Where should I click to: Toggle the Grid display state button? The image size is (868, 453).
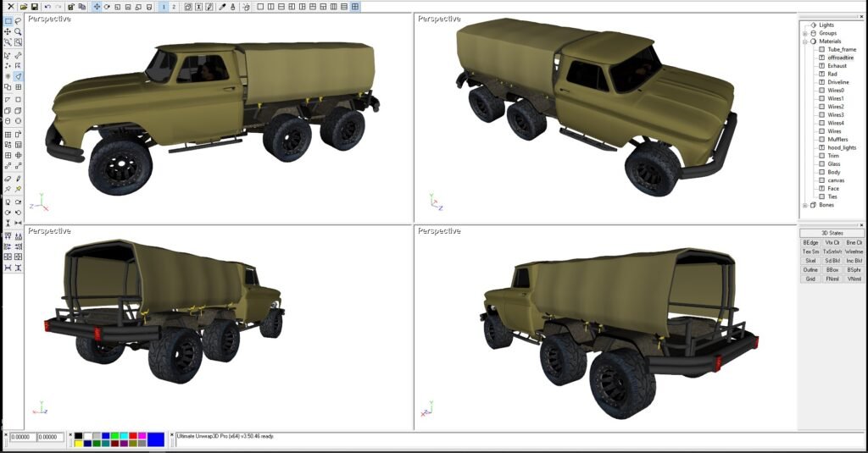pos(810,279)
